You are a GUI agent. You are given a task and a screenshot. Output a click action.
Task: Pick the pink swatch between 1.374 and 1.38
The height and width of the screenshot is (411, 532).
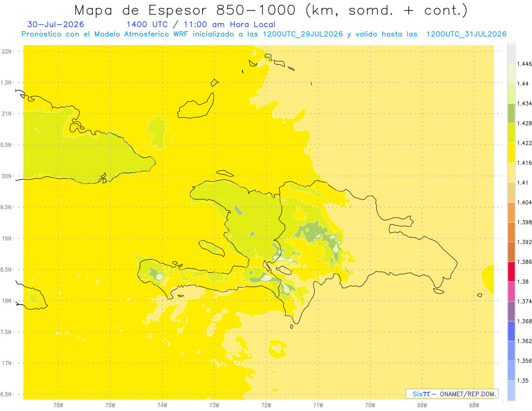pos(511,291)
